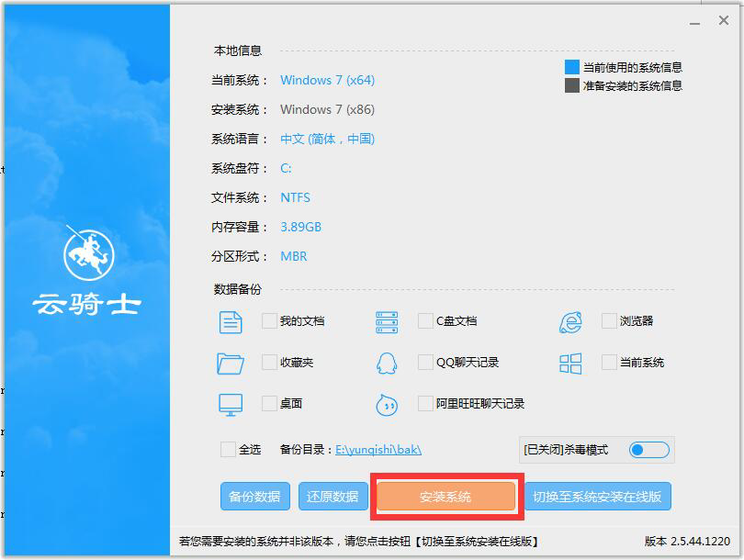744x560 pixels.
Task: Click the 还原数据 restore button
Action: 333,496
